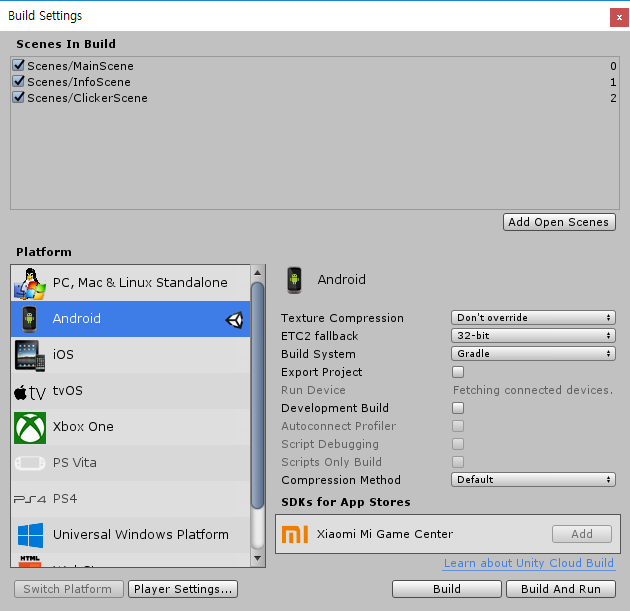Viewport: 630px width, 611px height.
Task: Click the Xiaomi Mi orange logo icon
Action: 295,534
